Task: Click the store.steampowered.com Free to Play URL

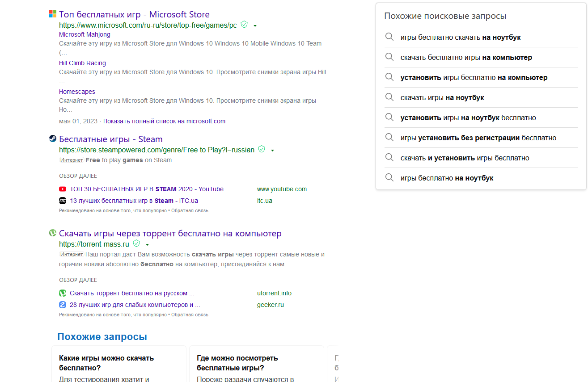Action: (x=157, y=150)
